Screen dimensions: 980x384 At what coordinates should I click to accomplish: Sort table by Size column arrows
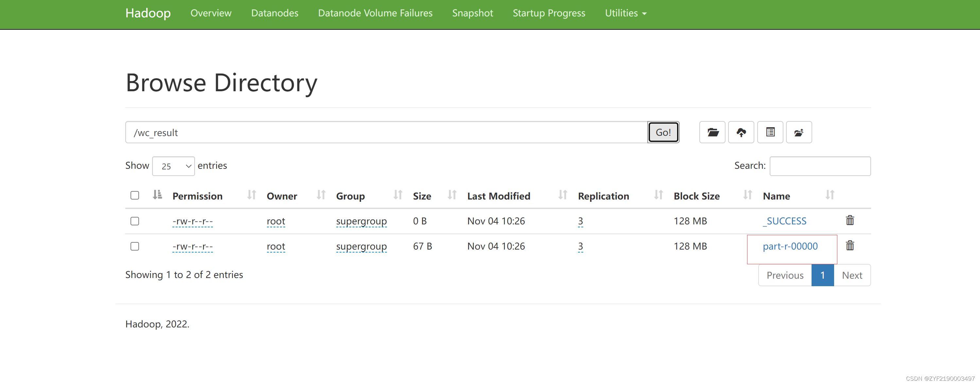pyautogui.click(x=452, y=195)
